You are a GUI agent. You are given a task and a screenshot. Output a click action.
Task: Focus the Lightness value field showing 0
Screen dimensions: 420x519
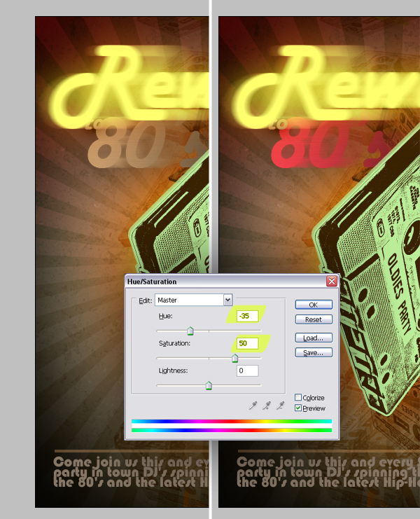[248, 371]
